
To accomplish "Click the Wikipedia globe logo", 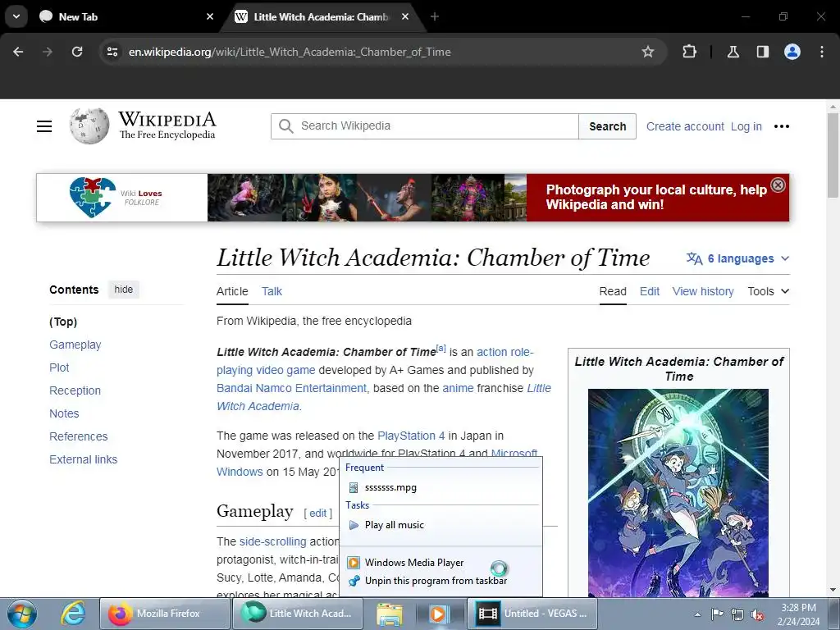I will click(x=89, y=126).
